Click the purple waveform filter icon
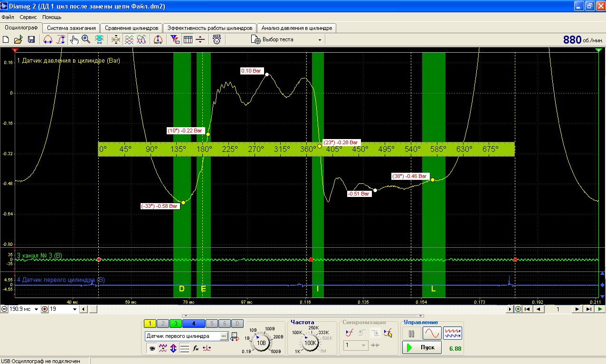Image resolution: width=606 pixels, height=364 pixels. (163, 348)
